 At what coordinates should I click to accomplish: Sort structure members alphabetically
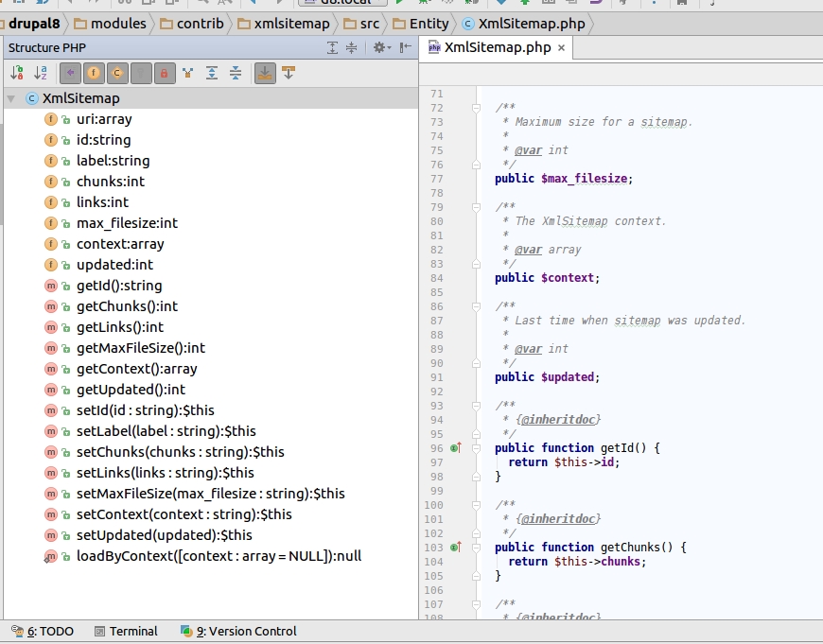click(41, 73)
